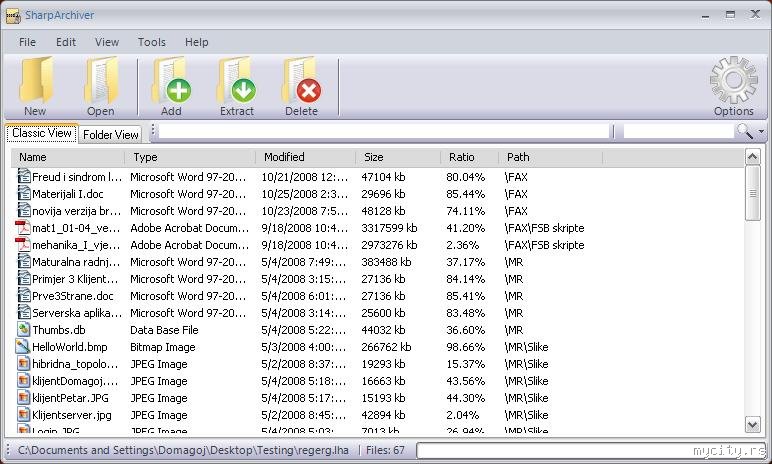Click the 383488 kb size cell
This screenshot has width=772, height=464.
coord(386,262)
